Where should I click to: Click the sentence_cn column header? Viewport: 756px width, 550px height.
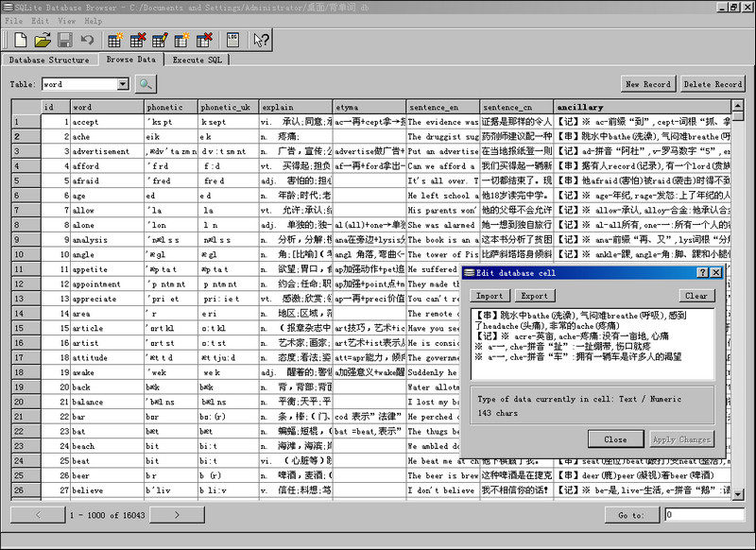[517, 107]
